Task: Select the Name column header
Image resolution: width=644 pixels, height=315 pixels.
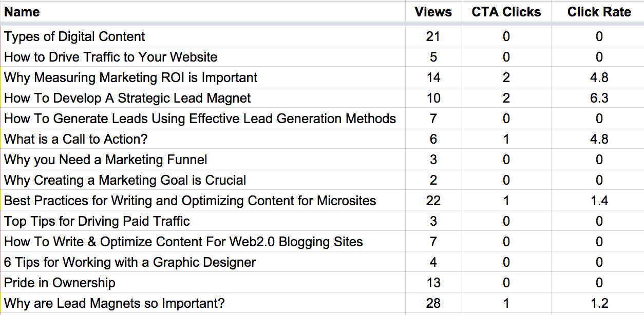Action: (203, 12)
